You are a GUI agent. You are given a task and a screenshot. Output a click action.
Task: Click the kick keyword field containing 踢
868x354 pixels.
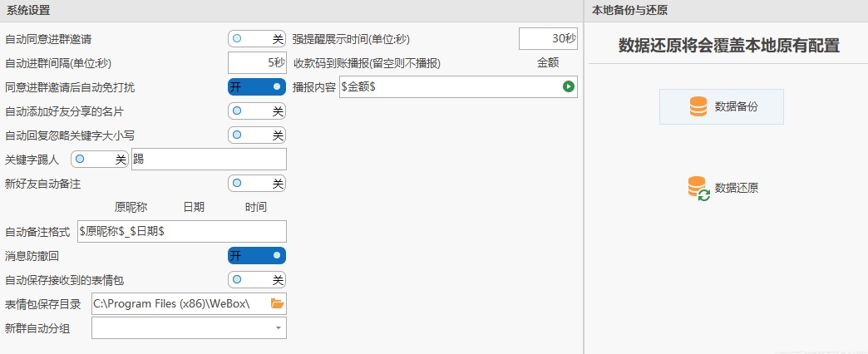[210, 160]
